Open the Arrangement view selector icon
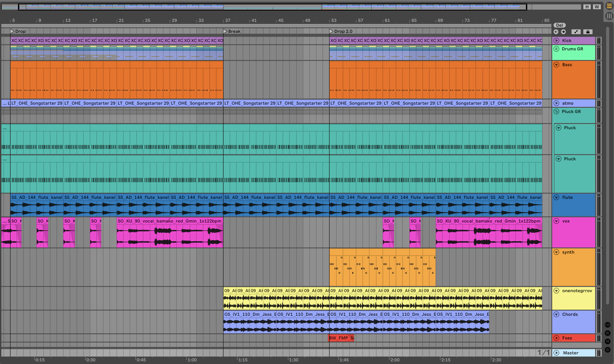Screen dimensions: 614x364 (609, 6)
